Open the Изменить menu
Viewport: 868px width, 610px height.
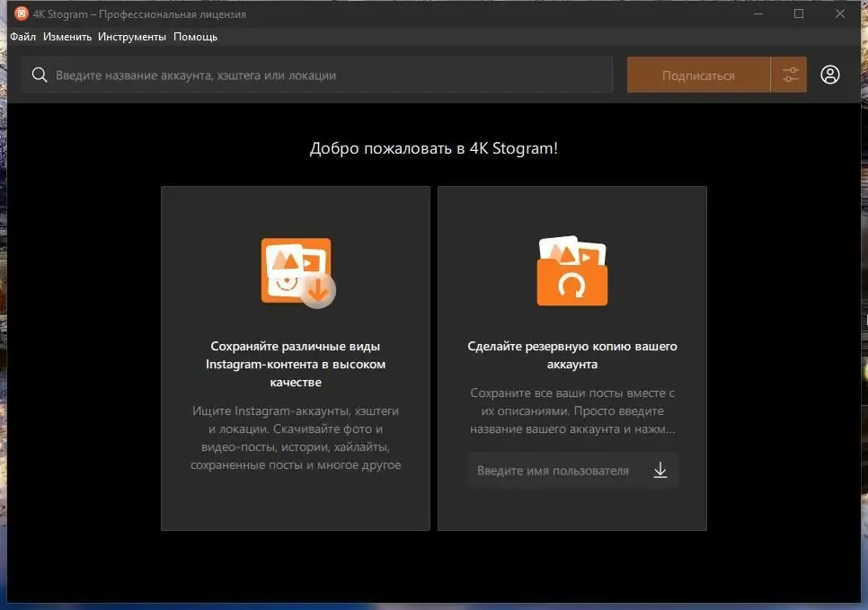click(67, 37)
